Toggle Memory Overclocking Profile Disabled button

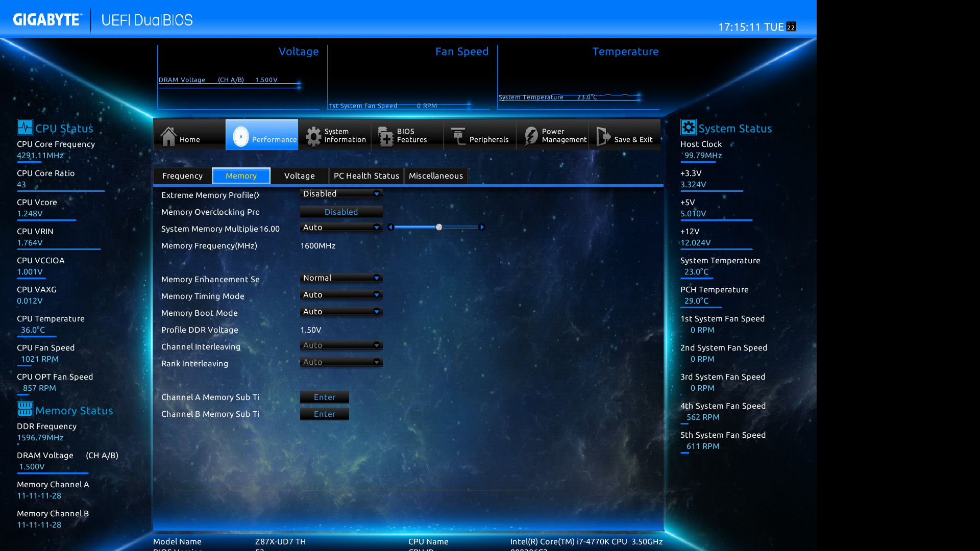[341, 212]
